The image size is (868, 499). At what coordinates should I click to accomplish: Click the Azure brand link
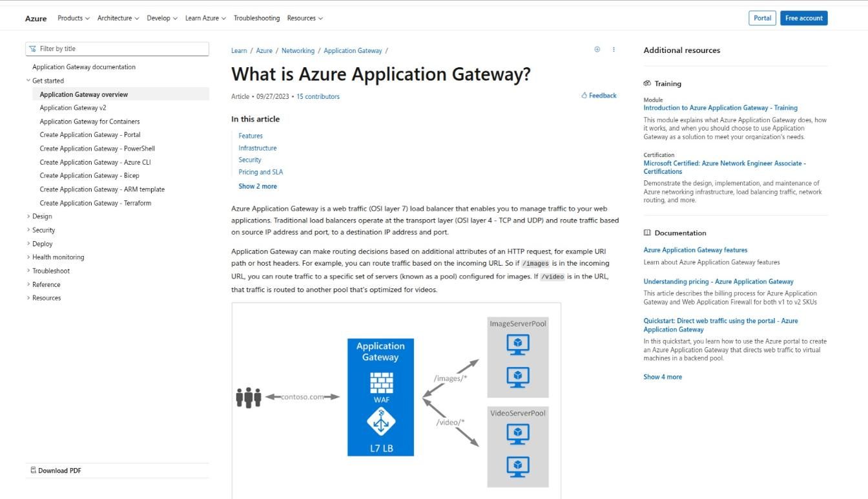tap(36, 19)
